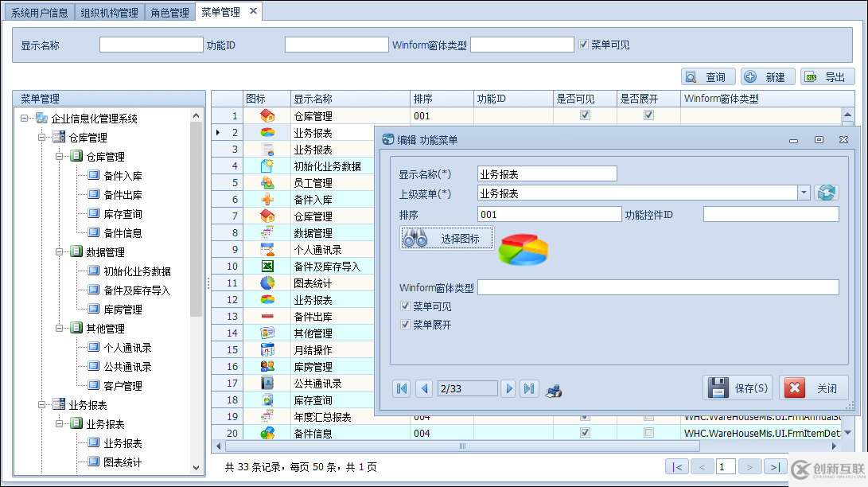Click the 其他管理 row icon
Screen dimensions: 868x487
[x=267, y=333]
